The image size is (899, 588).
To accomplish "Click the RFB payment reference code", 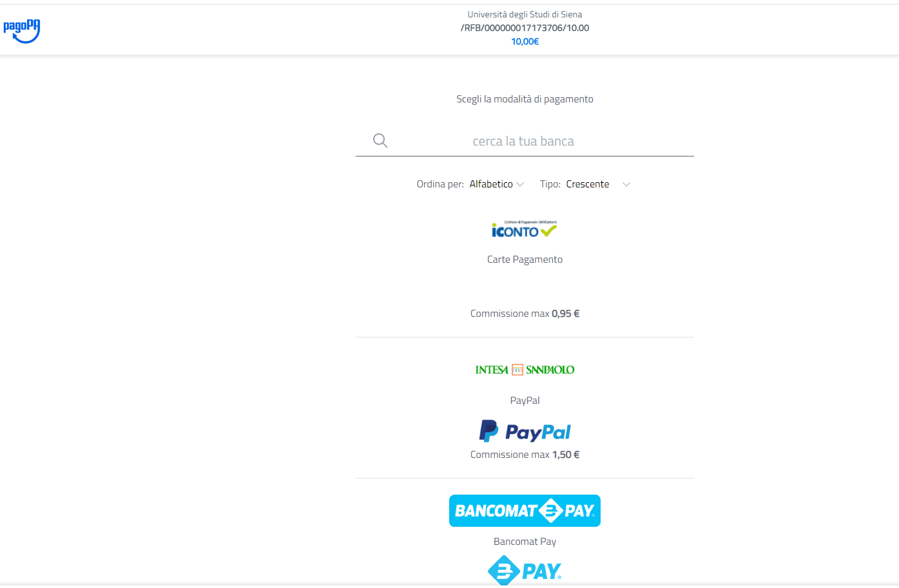I will [x=525, y=28].
